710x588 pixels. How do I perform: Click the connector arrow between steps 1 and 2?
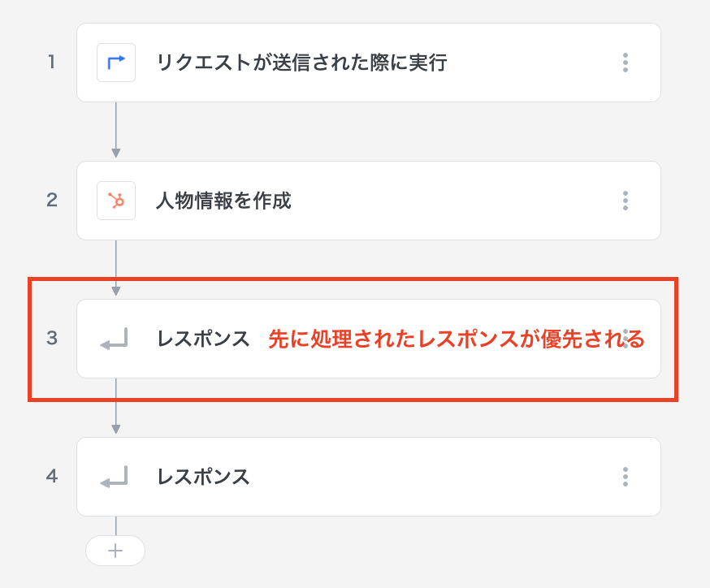tap(116, 132)
